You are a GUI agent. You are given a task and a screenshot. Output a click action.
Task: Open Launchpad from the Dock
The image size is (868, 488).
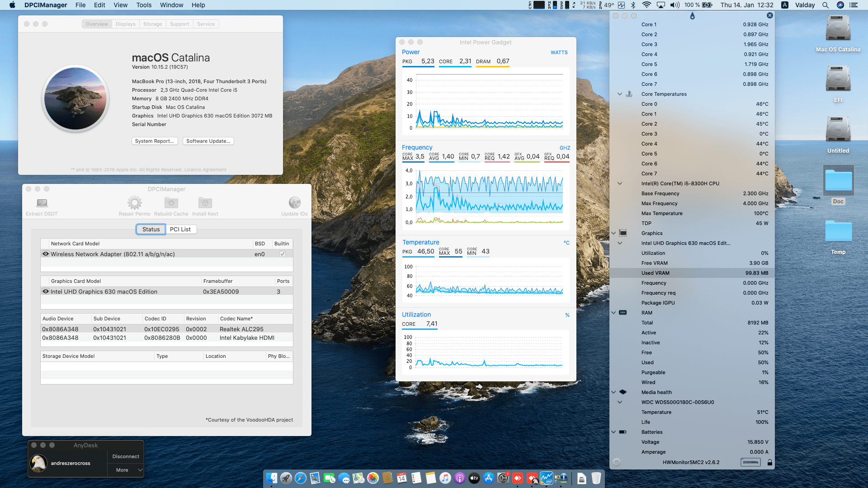tap(286, 478)
